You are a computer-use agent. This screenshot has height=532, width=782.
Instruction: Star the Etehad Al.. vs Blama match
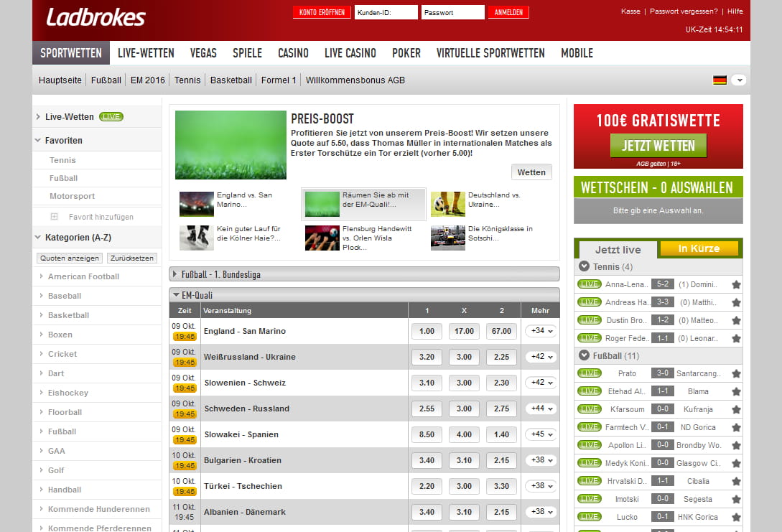[x=736, y=391]
